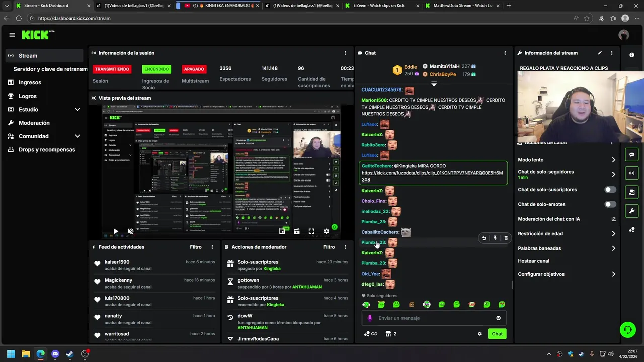Open Modo lento settings chevron
Screen dimensions: 644x362
tap(613, 160)
